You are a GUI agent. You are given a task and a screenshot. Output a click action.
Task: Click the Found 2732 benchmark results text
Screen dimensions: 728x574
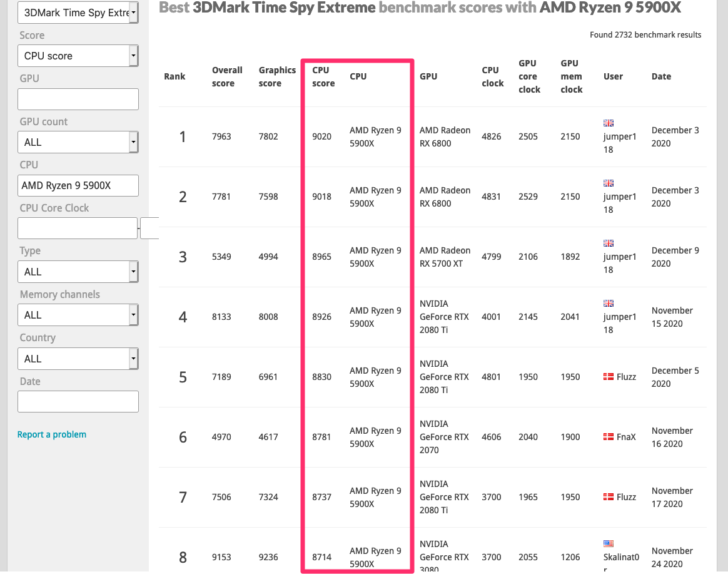coord(645,35)
